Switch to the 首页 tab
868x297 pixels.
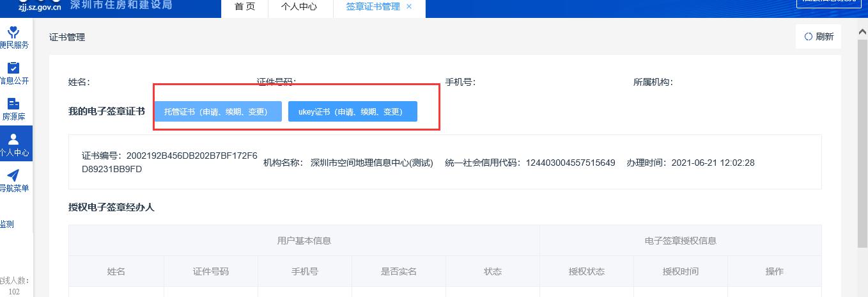click(246, 7)
